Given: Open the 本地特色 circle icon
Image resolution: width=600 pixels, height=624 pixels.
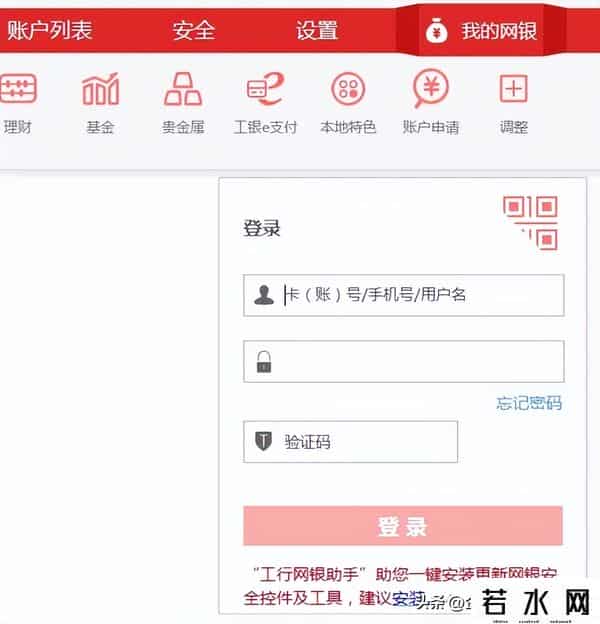Looking at the screenshot, I should pos(348,88).
